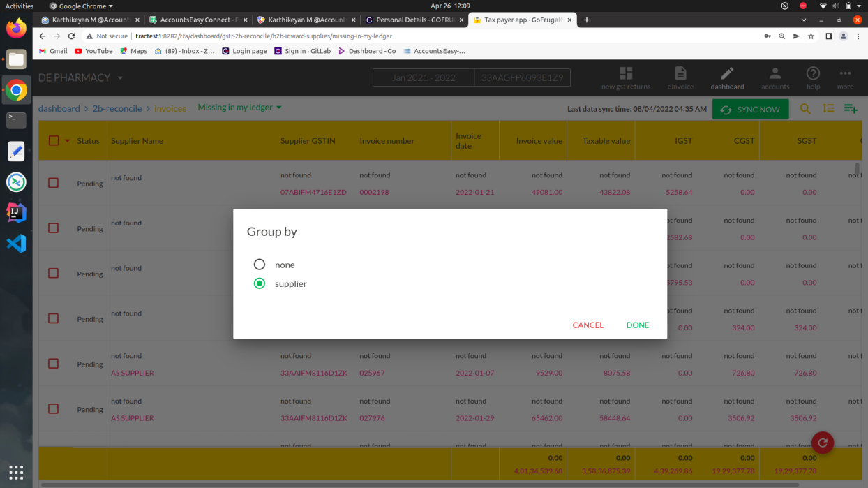The width and height of the screenshot is (868, 488).
Task: Click the dashboard breadcrumb link
Action: [59, 108]
